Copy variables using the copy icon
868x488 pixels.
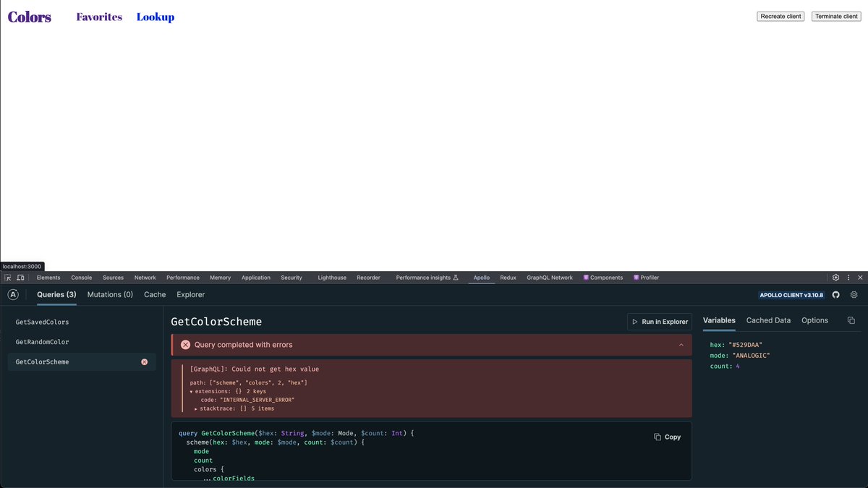851,320
